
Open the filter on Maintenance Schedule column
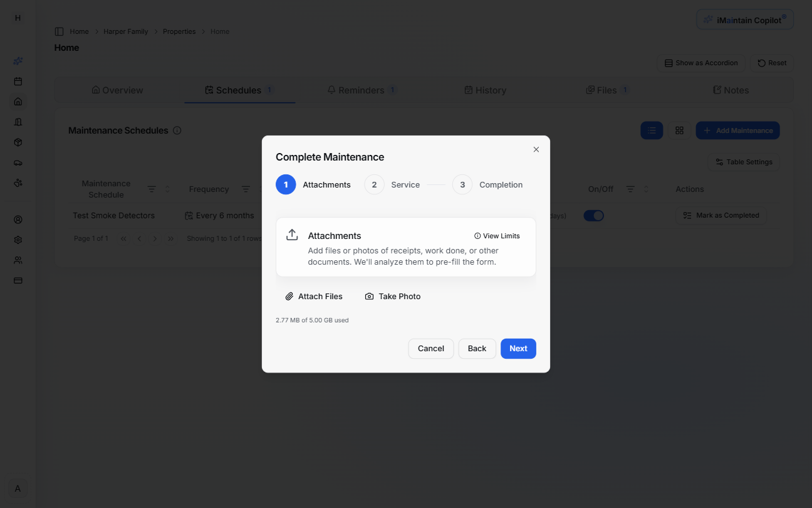150,188
